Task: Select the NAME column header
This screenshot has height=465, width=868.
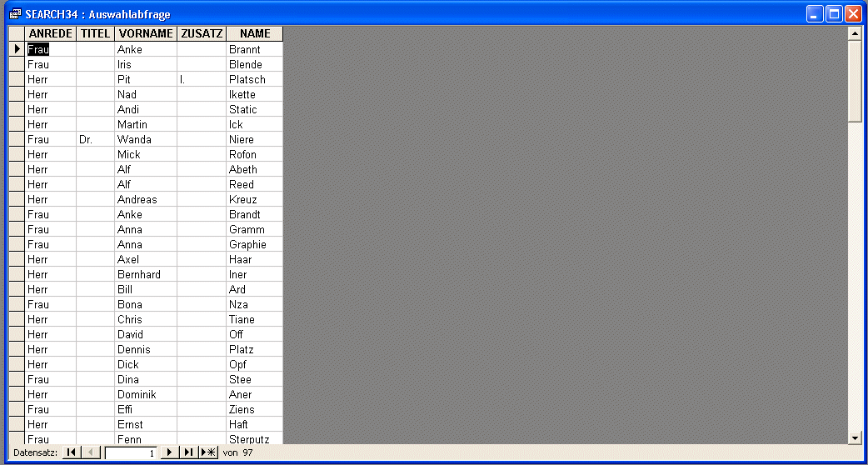Action: (255, 34)
